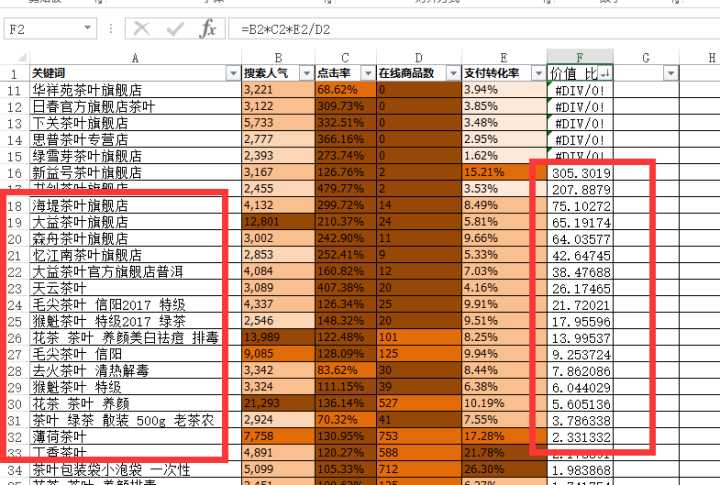Open filter dropdown for 在线商品数 column
The image size is (720, 485).
coord(453,73)
